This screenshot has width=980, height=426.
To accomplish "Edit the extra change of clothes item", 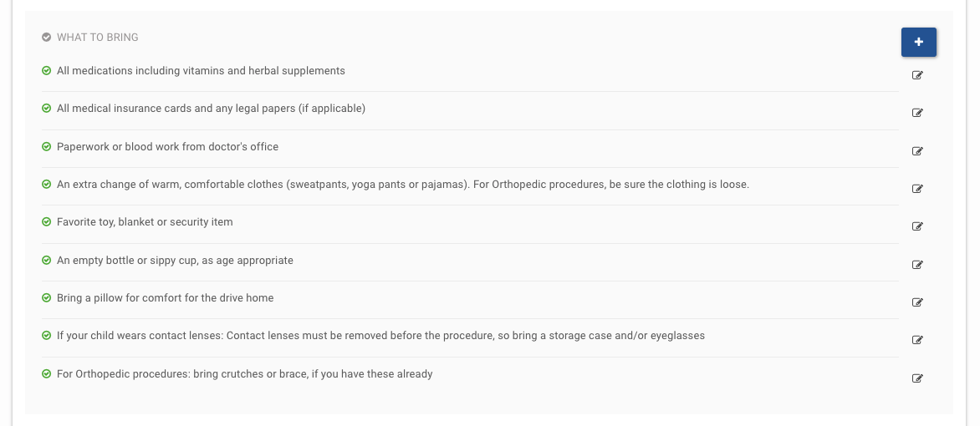I will pos(917,189).
